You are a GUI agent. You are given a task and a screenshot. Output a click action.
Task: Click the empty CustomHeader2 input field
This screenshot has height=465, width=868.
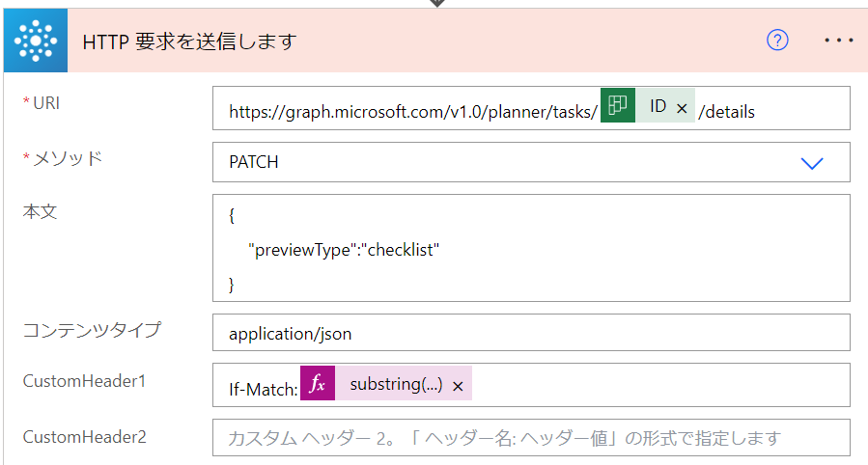click(x=531, y=437)
